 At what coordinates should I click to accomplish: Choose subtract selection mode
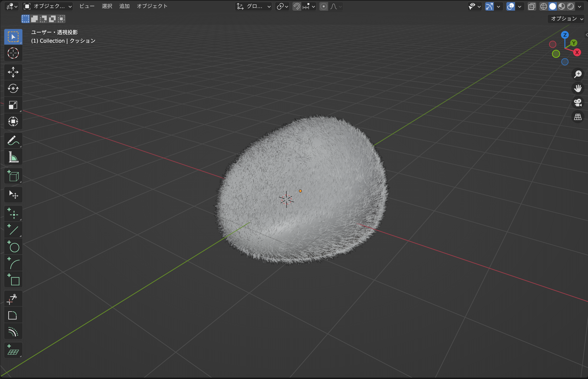(x=43, y=19)
